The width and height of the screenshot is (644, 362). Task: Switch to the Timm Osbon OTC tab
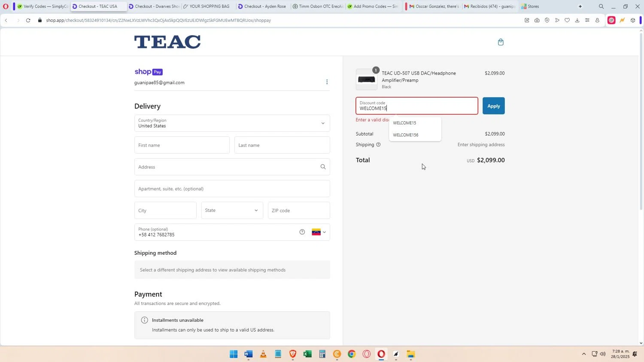coord(318,6)
